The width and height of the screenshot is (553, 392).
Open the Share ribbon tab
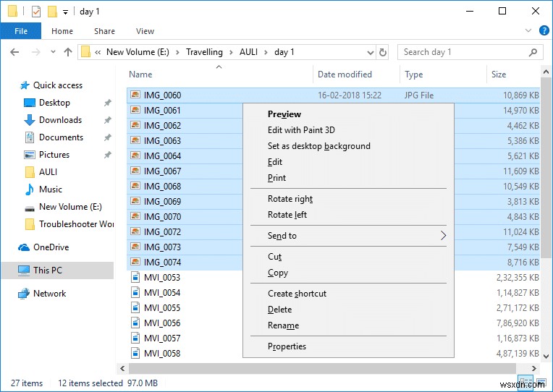pos(104,31)
